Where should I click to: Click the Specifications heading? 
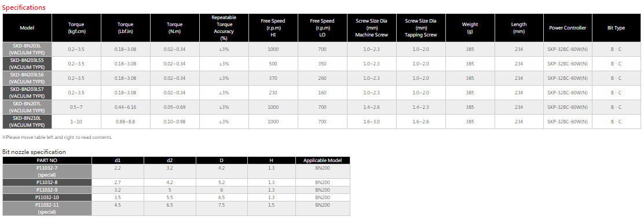point(24,8)
